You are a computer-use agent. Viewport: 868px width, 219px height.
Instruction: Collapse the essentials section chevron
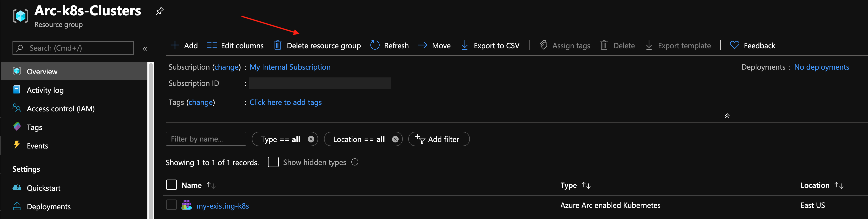727,116
